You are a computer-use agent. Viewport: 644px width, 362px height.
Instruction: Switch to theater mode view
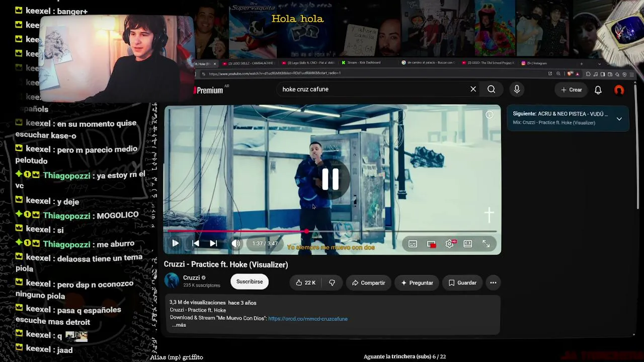pyautogui.click(x=468, y=244)
